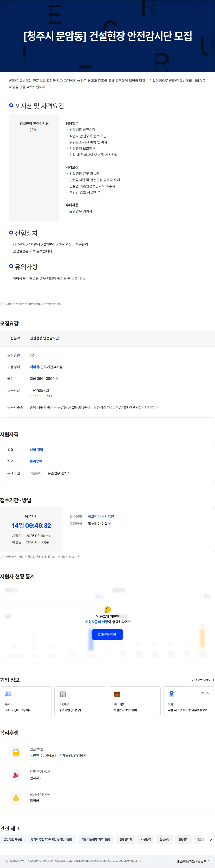Click 계약직 employment type text
Image resolution: width=215 pixels, height=868 pixels.
(34, 367)
